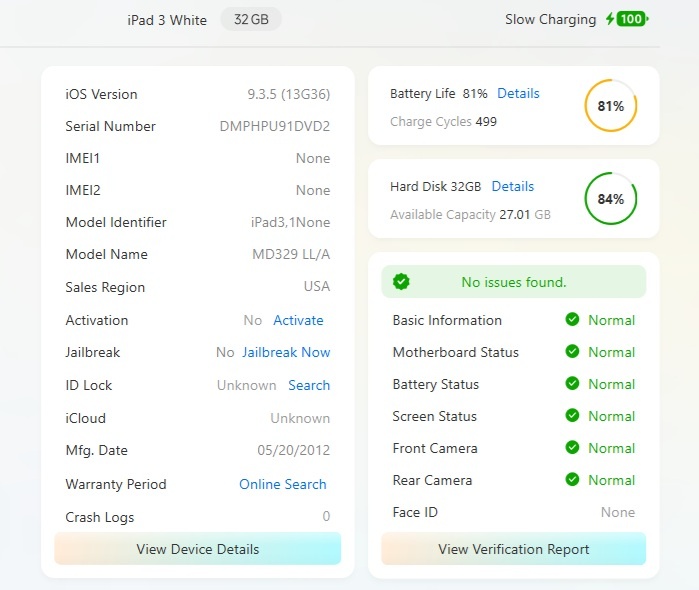Screen dimensions: 699x590
Task: Click the green battery 100 charging icon
Action: click(633, 19)
